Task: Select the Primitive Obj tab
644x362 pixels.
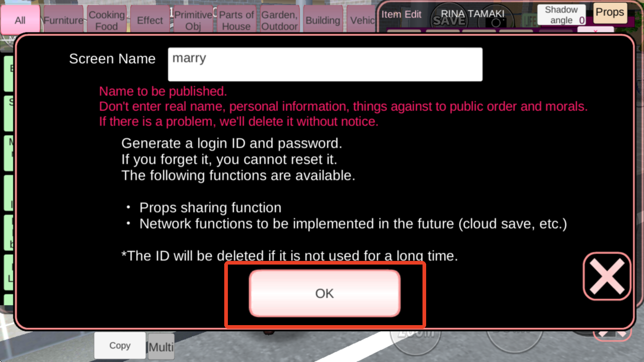Action: pos(193,20)
